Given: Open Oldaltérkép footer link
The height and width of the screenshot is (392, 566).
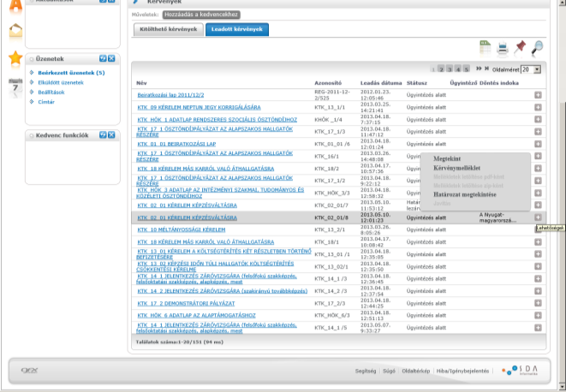Looking at the screenshot, I should [x=416, y=371].
